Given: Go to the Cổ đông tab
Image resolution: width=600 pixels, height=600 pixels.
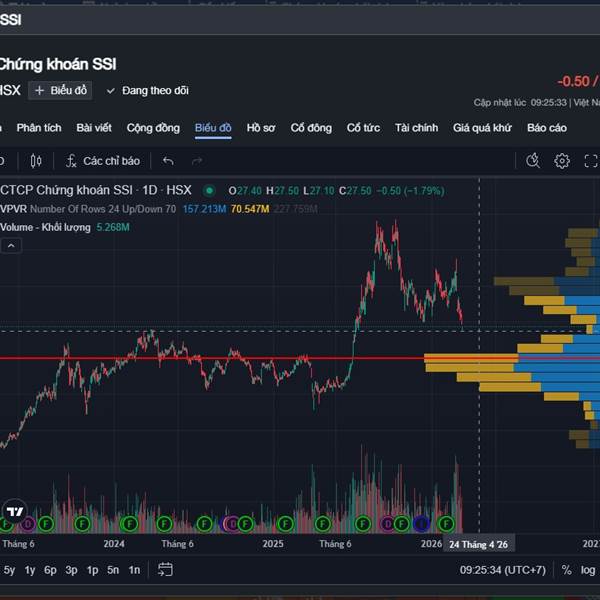Looking at the screenshot, I should tap(311, 128).
